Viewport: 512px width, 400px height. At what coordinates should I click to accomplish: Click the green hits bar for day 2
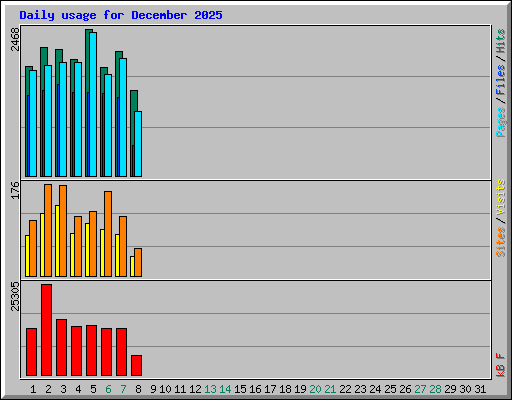coord(44,57)
